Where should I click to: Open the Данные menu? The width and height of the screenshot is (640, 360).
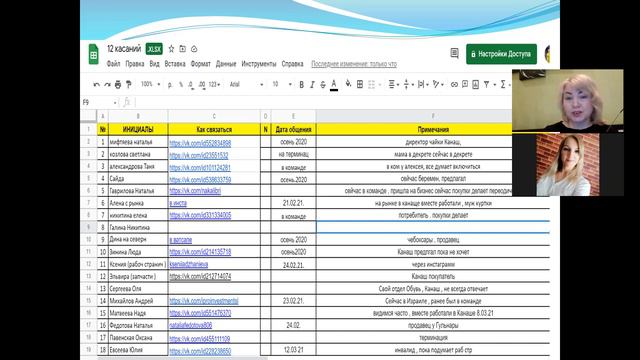point(226,64)
